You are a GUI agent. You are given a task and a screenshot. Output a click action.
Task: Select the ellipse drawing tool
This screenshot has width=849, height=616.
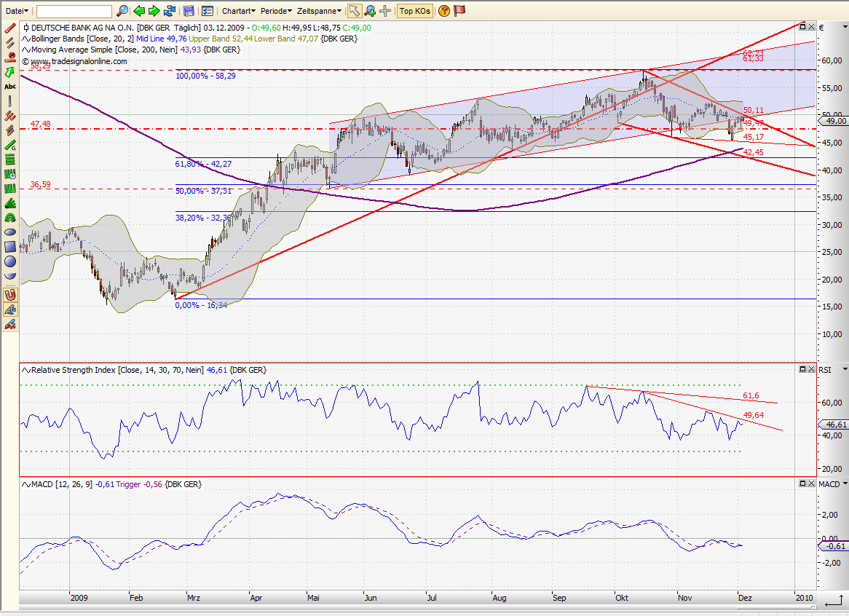[9, 232]
